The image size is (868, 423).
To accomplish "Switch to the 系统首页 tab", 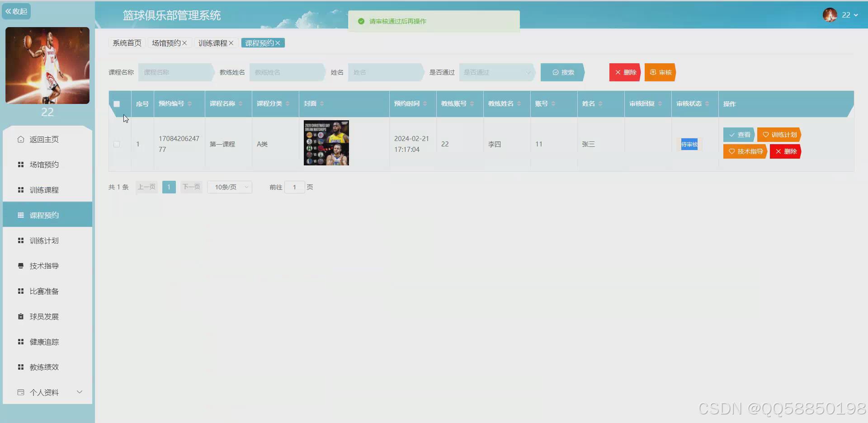I will 127,42.
